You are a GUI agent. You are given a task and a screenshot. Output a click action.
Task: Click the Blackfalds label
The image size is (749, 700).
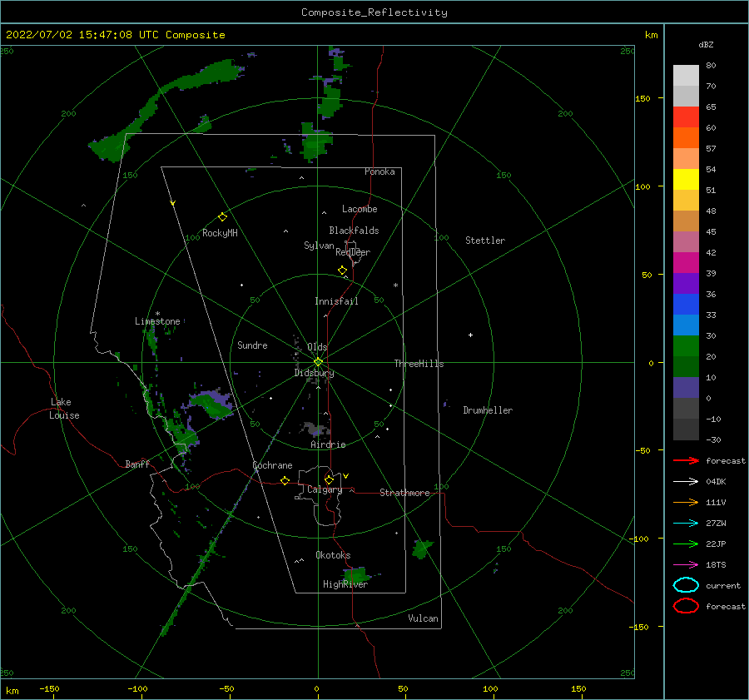354,231
